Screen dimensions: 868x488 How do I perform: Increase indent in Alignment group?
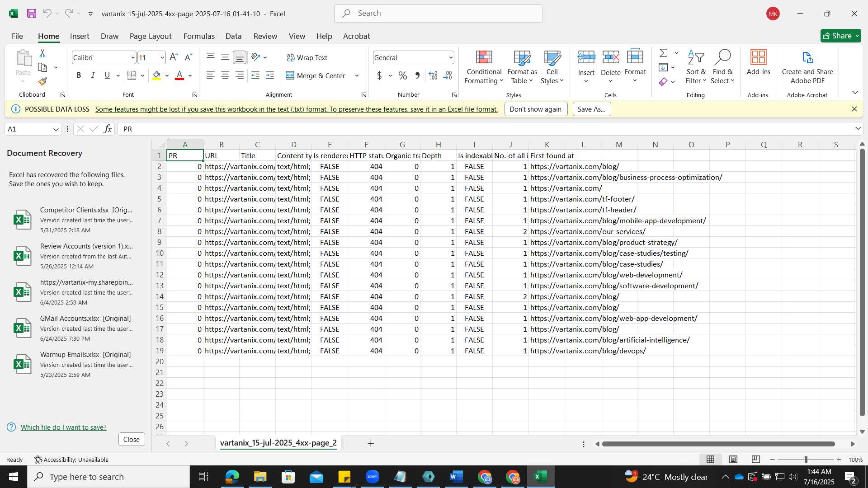(x=270, y=75)
